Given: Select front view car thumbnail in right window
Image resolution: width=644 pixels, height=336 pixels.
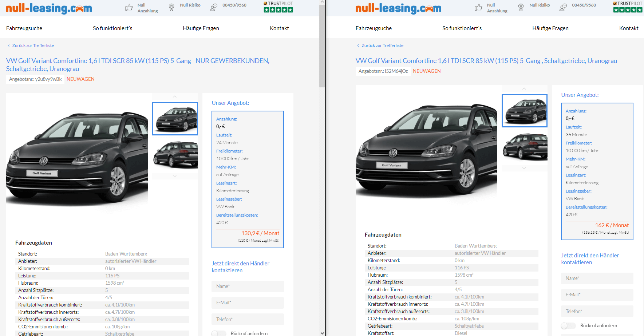Looking at the screenshot, I should click(525, 111).
